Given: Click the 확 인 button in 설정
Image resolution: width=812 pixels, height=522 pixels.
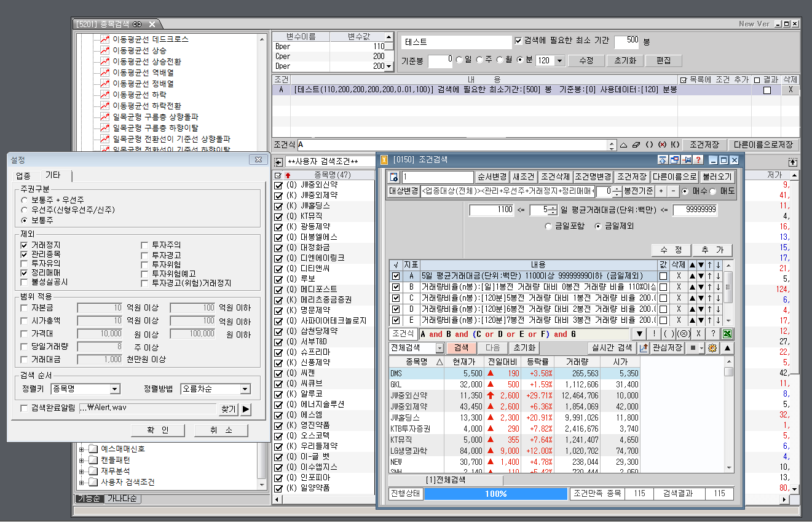Looking at the screenshot, I should (157, 430).
